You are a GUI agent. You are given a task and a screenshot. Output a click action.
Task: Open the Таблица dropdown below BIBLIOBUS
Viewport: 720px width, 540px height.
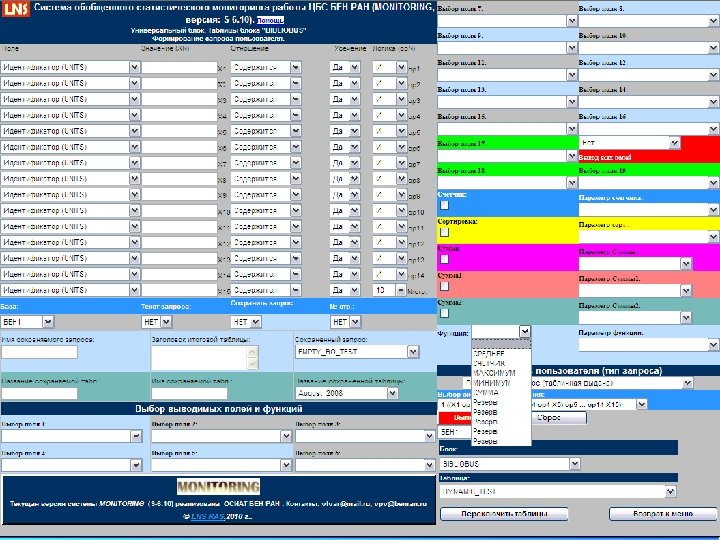[558, 492]
